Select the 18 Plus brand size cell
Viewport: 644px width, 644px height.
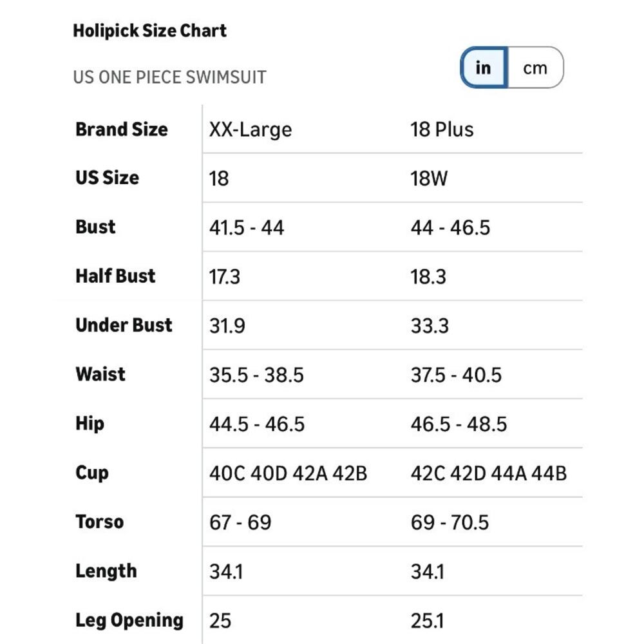pos(442,129)
